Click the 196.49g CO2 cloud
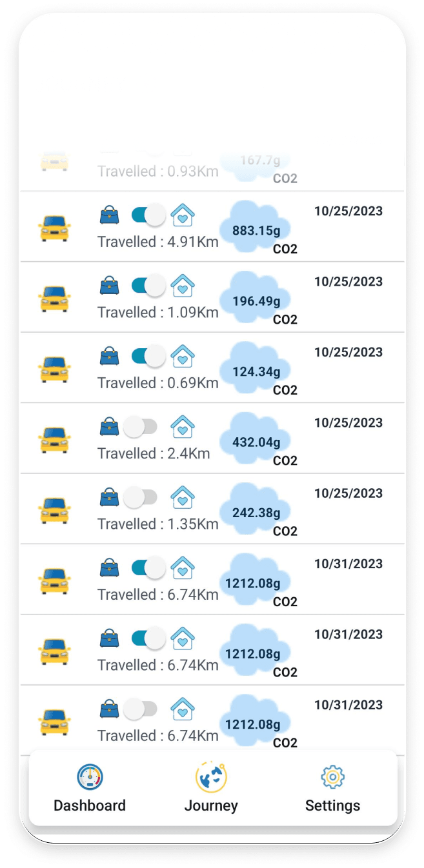Viewport: 424px width, 868px height. click(256, 301)
